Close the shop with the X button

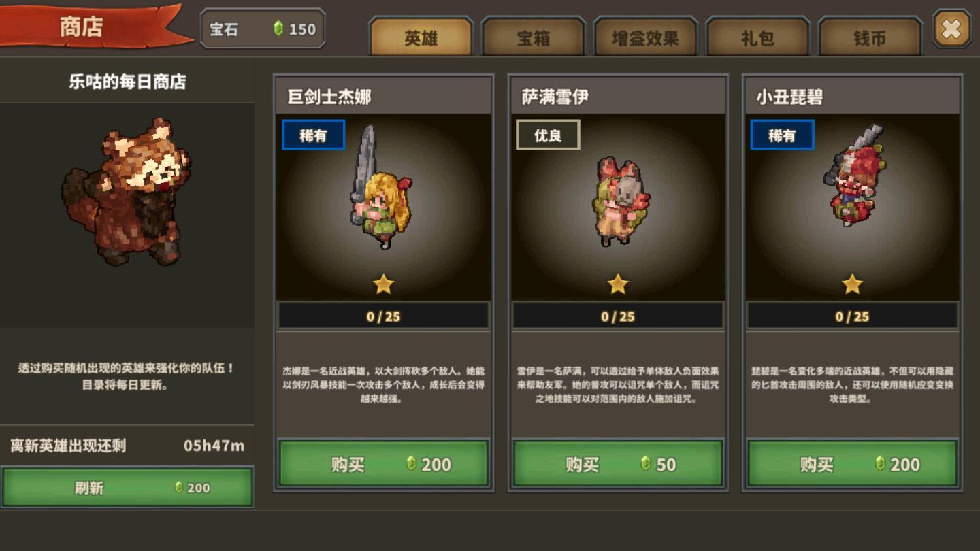tap(951, 29)
